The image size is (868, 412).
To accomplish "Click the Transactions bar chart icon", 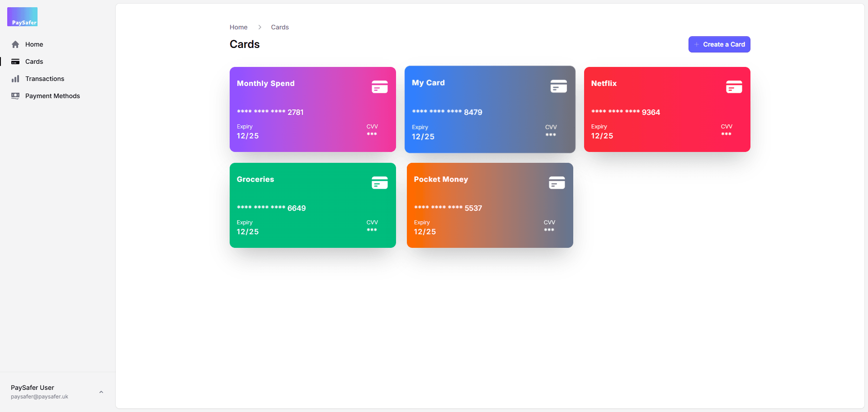I will point(15,79).
